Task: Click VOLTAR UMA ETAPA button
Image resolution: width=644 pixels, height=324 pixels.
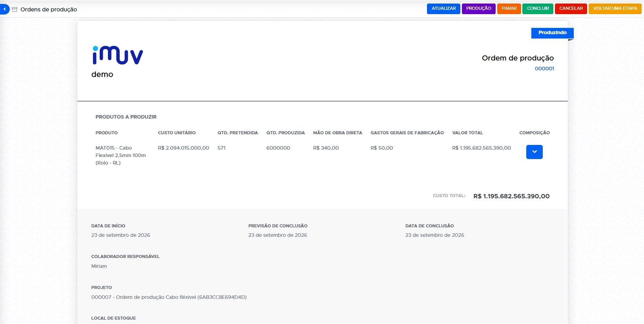Action: click(615, 9)
